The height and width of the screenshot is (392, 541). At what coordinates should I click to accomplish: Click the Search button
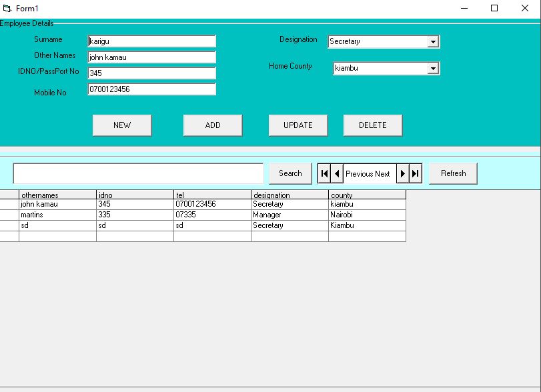click(x=290, y=173)
